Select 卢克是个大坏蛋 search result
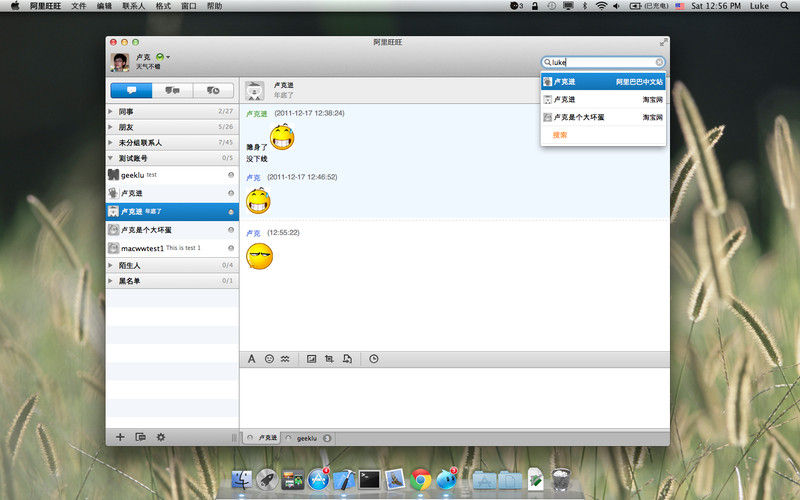The image size is (800, 500). click(x=603, y=117)
